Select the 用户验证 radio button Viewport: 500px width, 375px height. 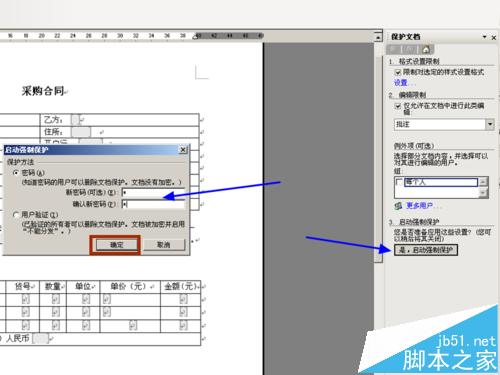click(16, 215)
